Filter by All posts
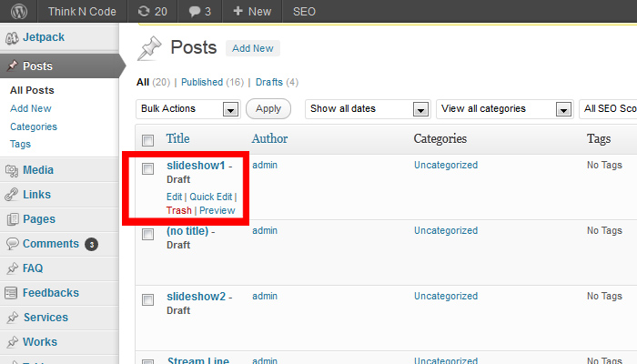637x364 pixels. 143,83
